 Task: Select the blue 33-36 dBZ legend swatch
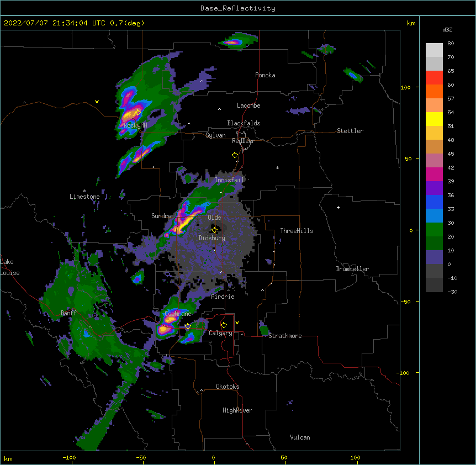(434, 202)
